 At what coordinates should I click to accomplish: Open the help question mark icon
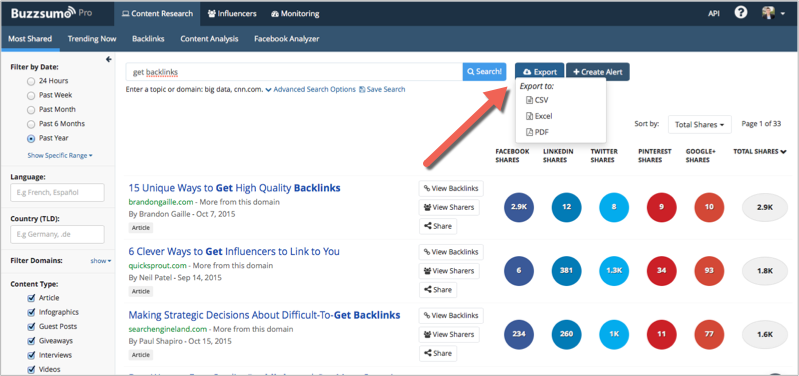pos(741,13)
